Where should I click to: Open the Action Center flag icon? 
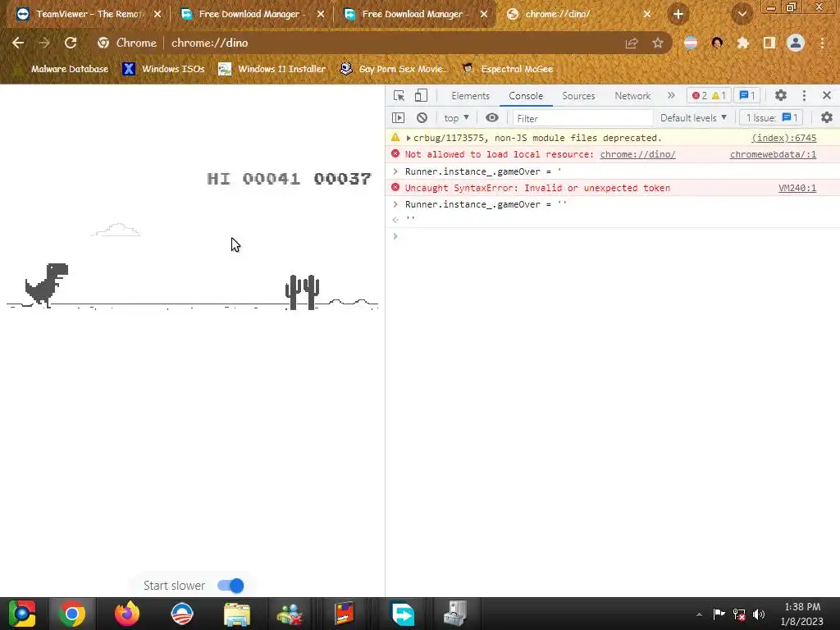[719, 614]
